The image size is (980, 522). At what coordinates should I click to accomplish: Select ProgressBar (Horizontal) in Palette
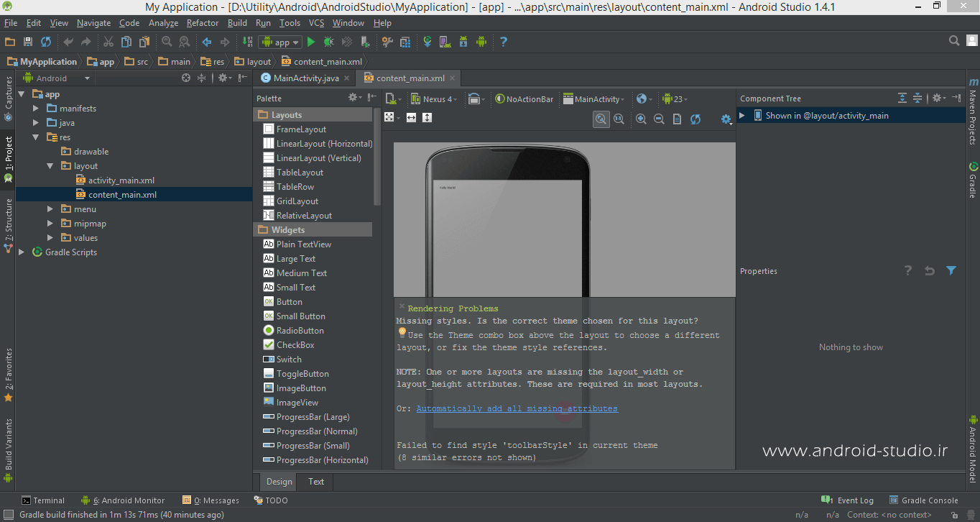tap(315, 460)
